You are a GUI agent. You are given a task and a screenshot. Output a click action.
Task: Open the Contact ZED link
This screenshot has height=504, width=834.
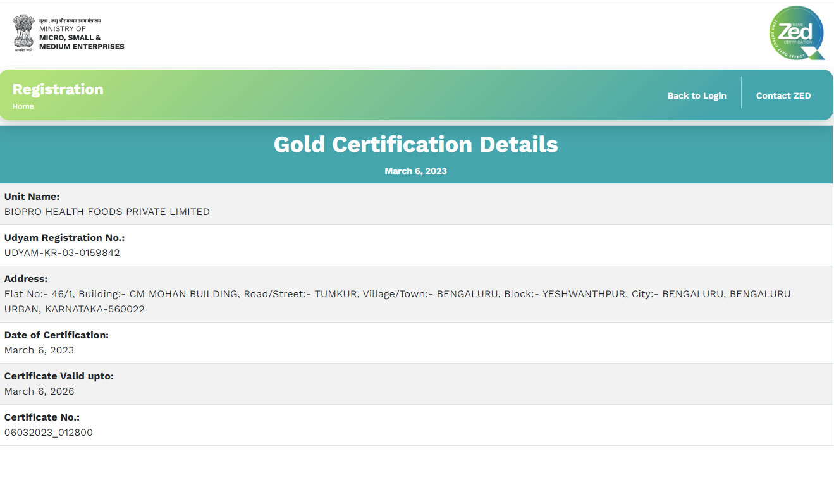pyautogui.click(x=783, y=95)
